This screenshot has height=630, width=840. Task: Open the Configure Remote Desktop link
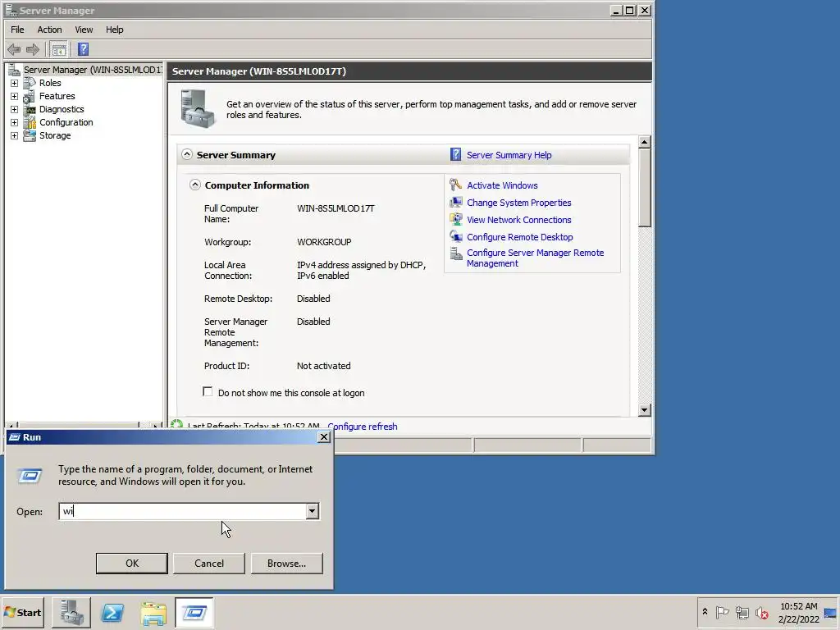pos(519,237)
